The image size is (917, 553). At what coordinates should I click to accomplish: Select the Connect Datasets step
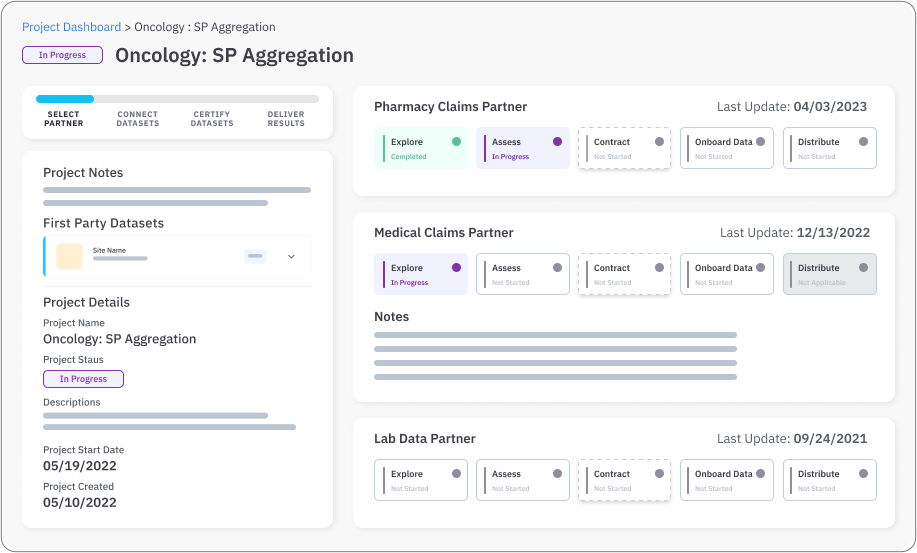tap(138, 119)
